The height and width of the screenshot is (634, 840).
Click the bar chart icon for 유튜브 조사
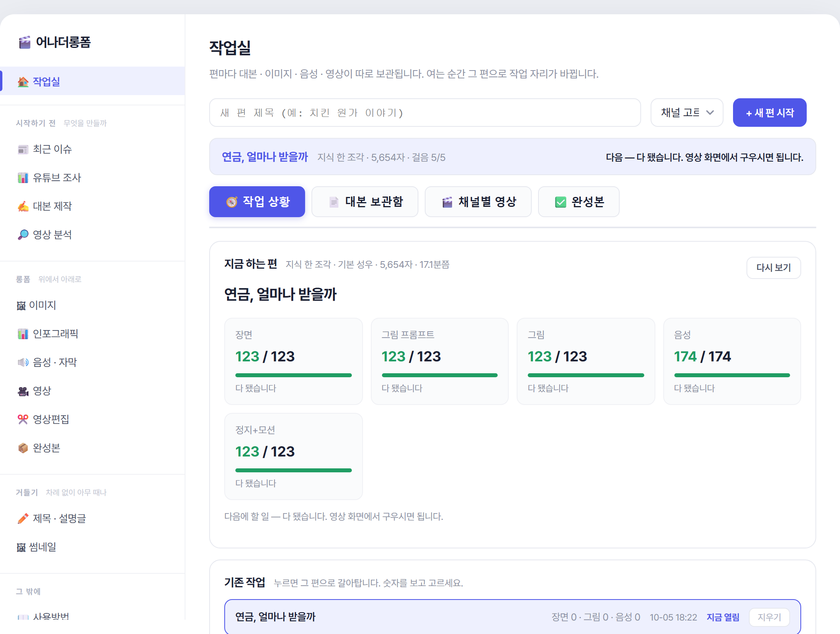click(x=23, y=178)
